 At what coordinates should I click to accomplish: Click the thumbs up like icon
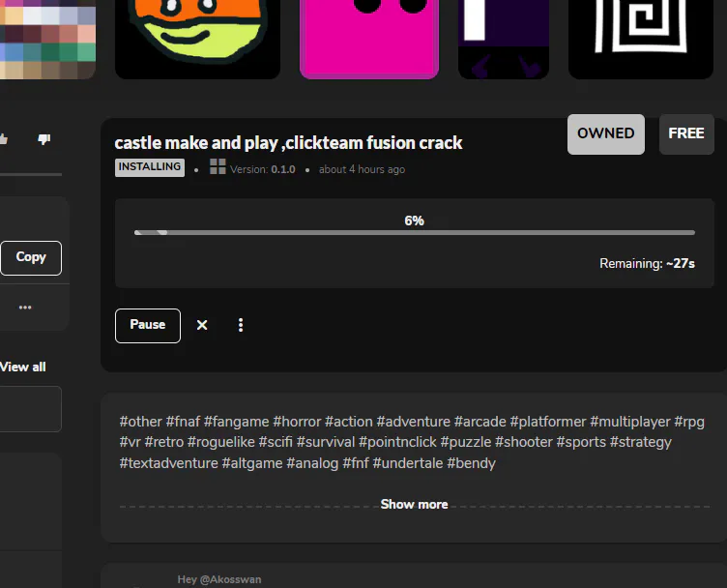tap(4, 139)
